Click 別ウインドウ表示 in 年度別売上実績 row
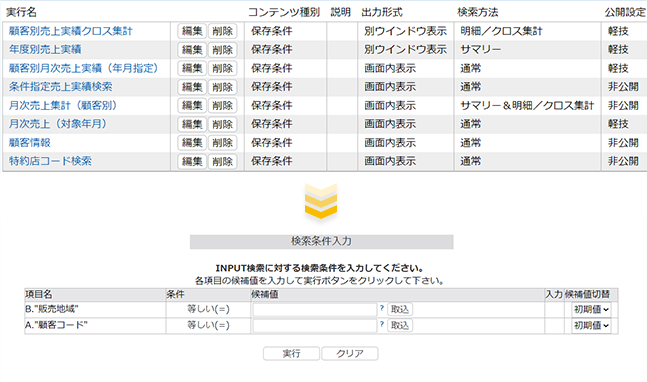This screenshot has width=647, height=382. tap(405, 50)
